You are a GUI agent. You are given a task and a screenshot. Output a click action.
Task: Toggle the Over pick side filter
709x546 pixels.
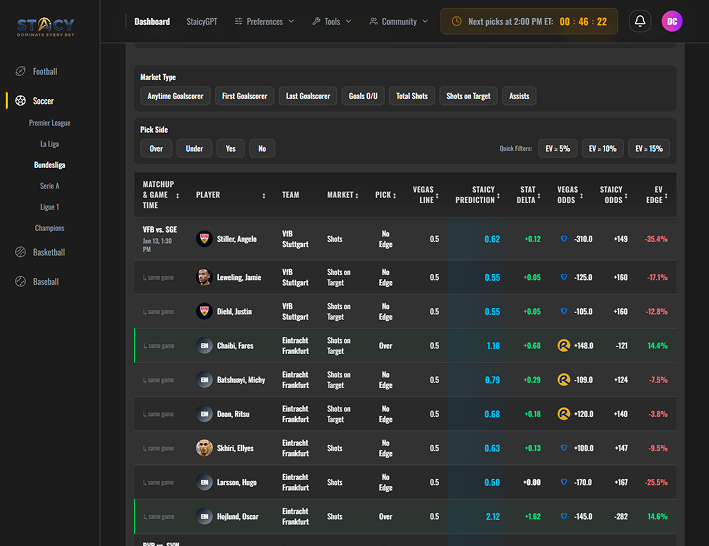tap(156, 149)
